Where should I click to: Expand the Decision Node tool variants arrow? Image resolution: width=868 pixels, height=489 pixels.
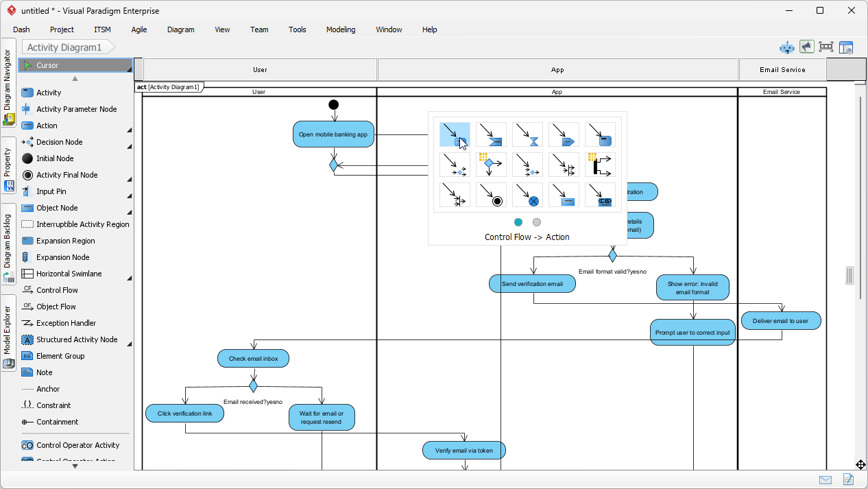pyautogui.click(x=130, y=146)
